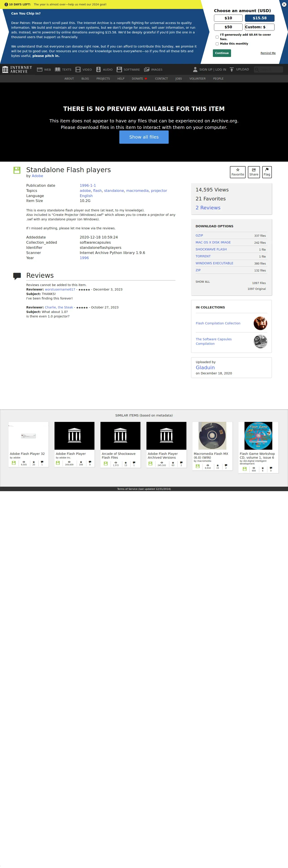Click the green Continue button
288x868 pixels.
[222, 53]
